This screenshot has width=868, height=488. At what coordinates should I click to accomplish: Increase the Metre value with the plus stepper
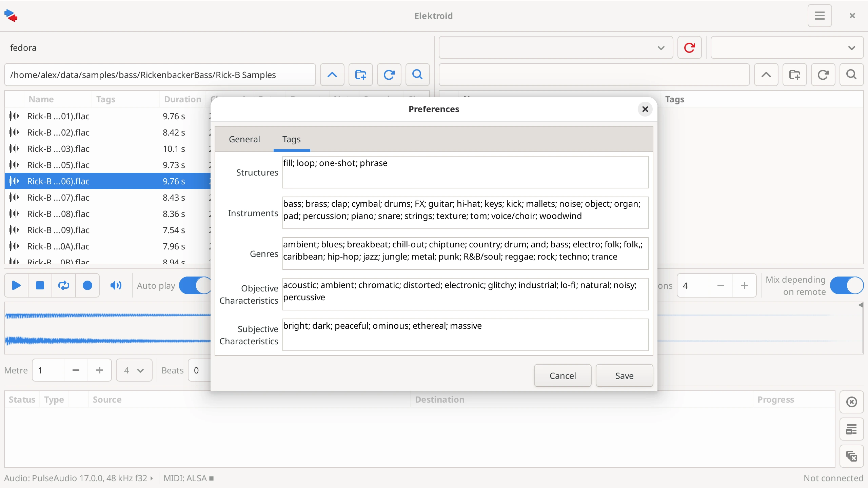pyautogui.click(x=99, y=370)
